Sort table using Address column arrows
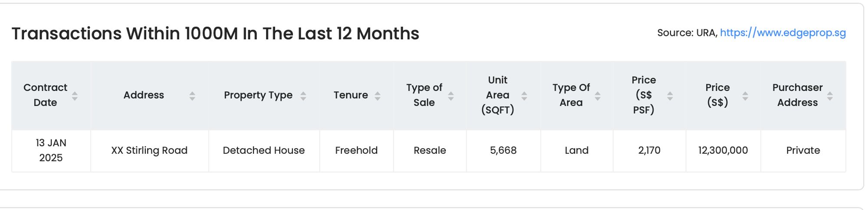868x210 pixels. [192, 96]
